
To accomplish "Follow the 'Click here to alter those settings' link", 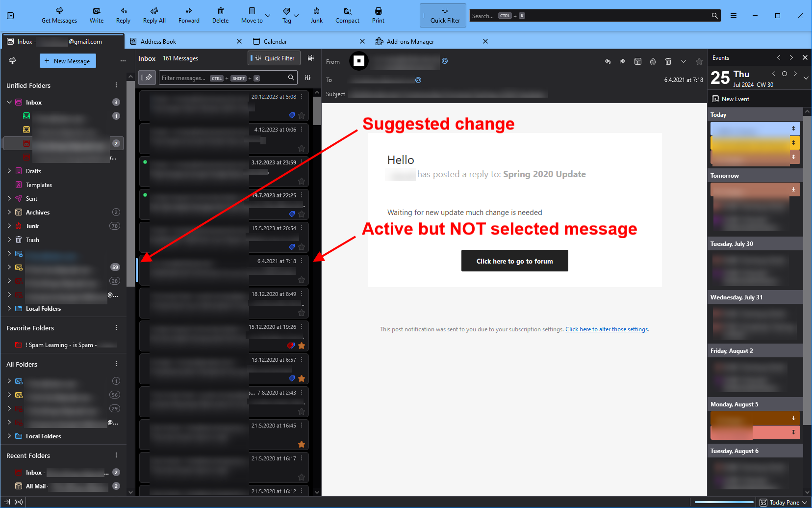I will coord(606,329).
